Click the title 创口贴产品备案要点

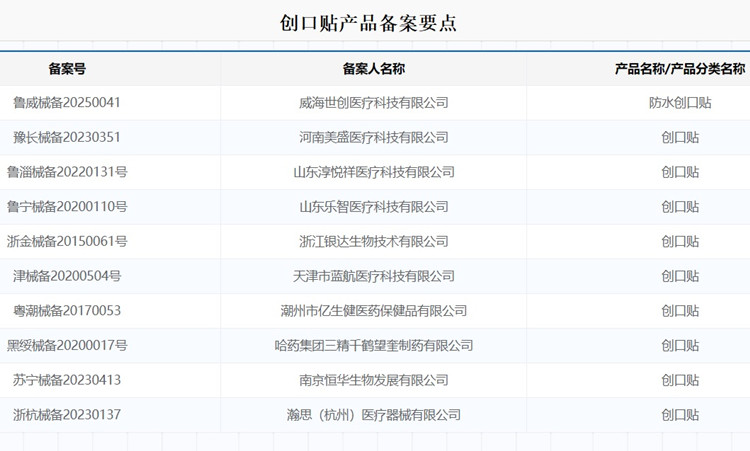[368, 23]
